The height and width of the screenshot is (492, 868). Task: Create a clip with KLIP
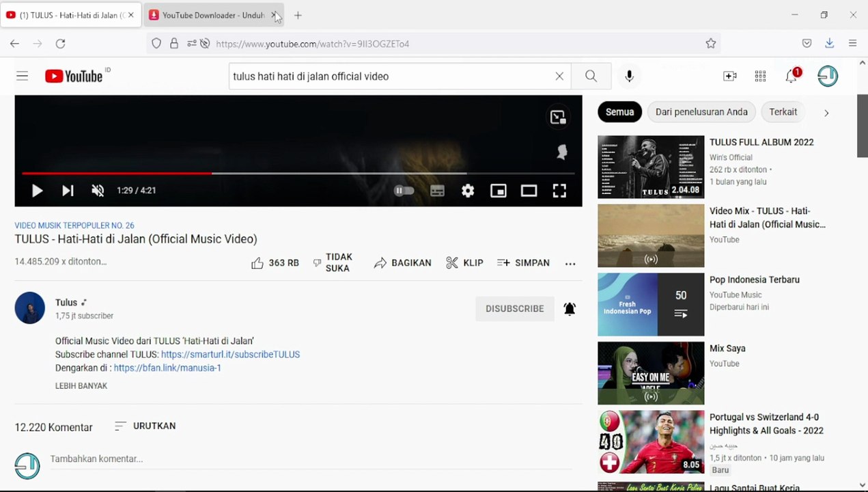pos(464,263)
